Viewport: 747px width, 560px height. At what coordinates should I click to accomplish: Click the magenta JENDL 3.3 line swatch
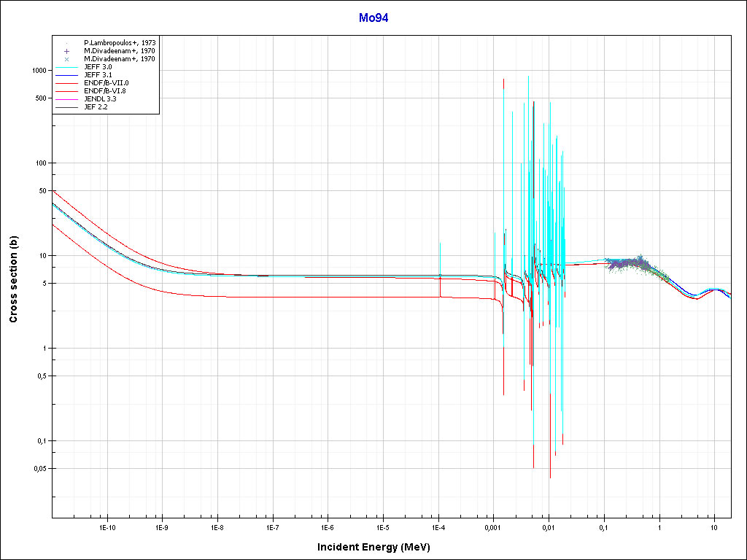(66, 98)
